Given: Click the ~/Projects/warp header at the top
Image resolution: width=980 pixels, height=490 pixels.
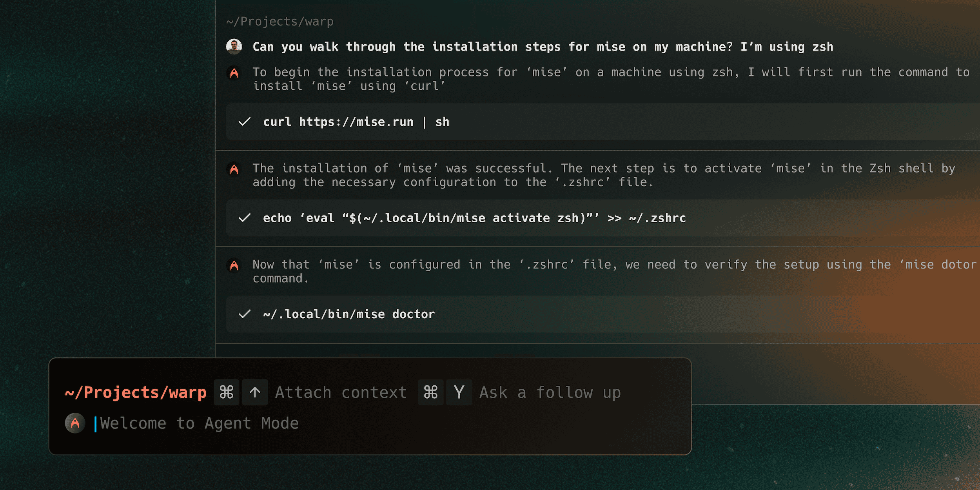Looking at the screenshot, I should point(279,22).
